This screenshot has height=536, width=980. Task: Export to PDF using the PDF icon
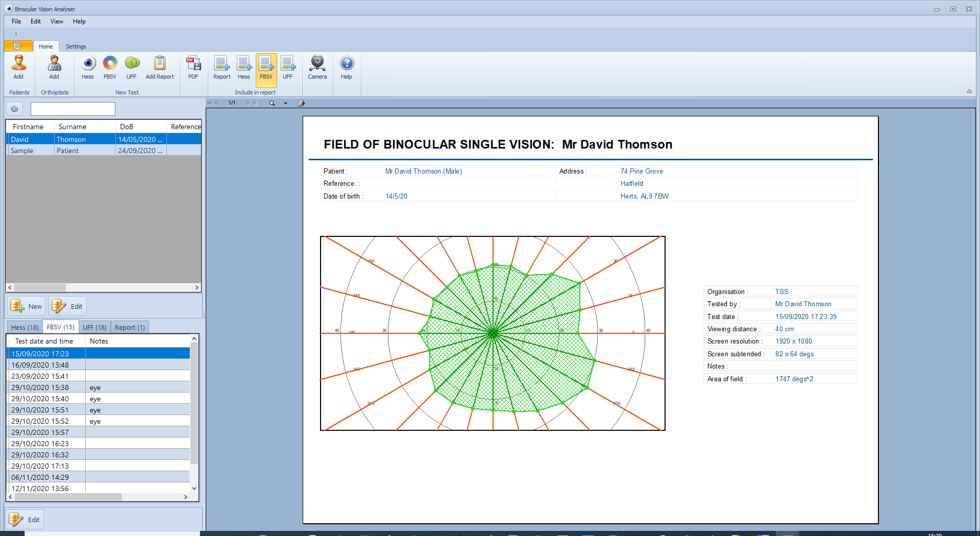[193, 67]
